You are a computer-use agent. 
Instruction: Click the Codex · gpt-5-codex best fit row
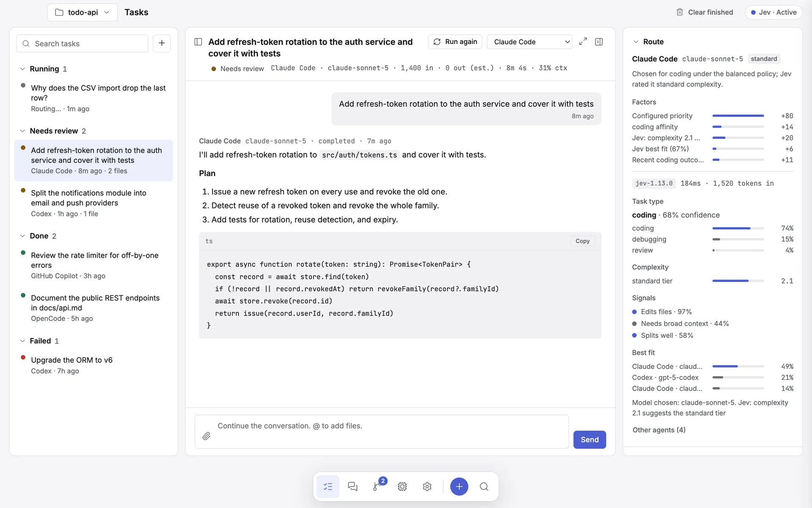coord(713,377)
